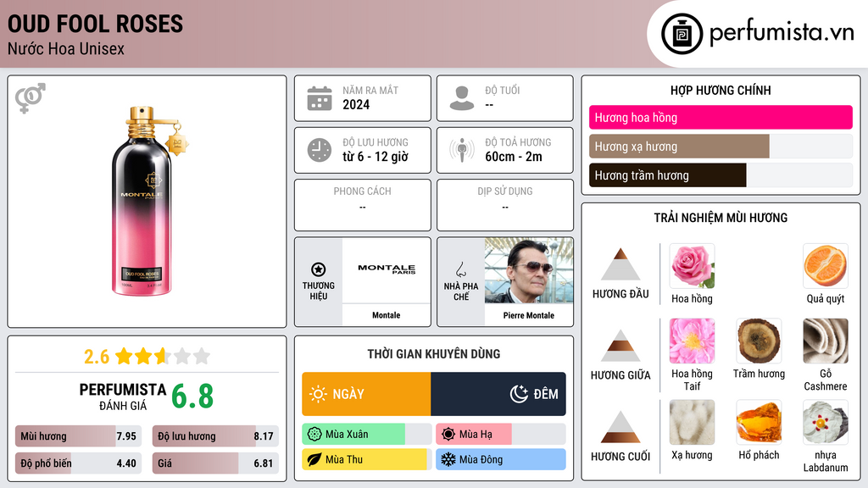
Task: Click the sillage projection icon
Action: tap(461, 150)
